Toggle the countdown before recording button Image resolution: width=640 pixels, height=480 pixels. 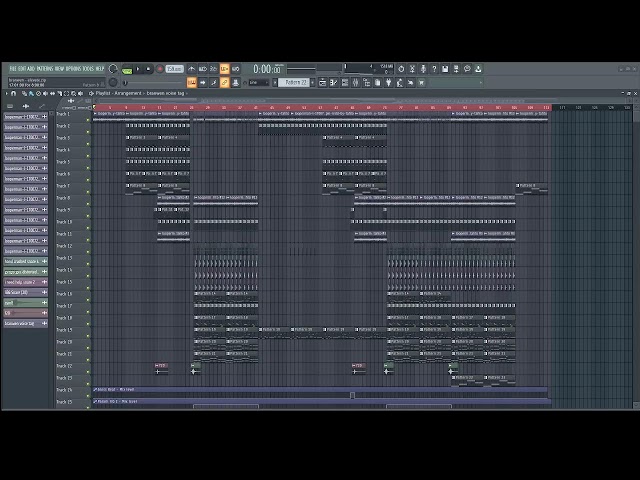coord(213,69)
